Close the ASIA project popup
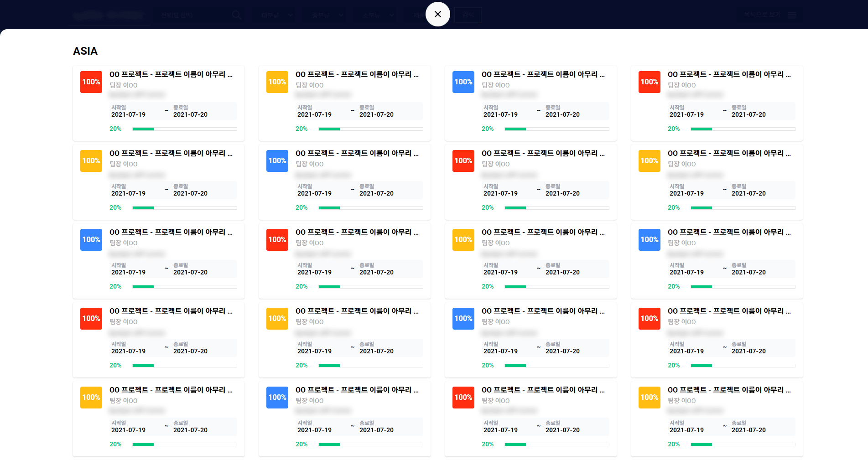The image size is (868, 460). 437,14
